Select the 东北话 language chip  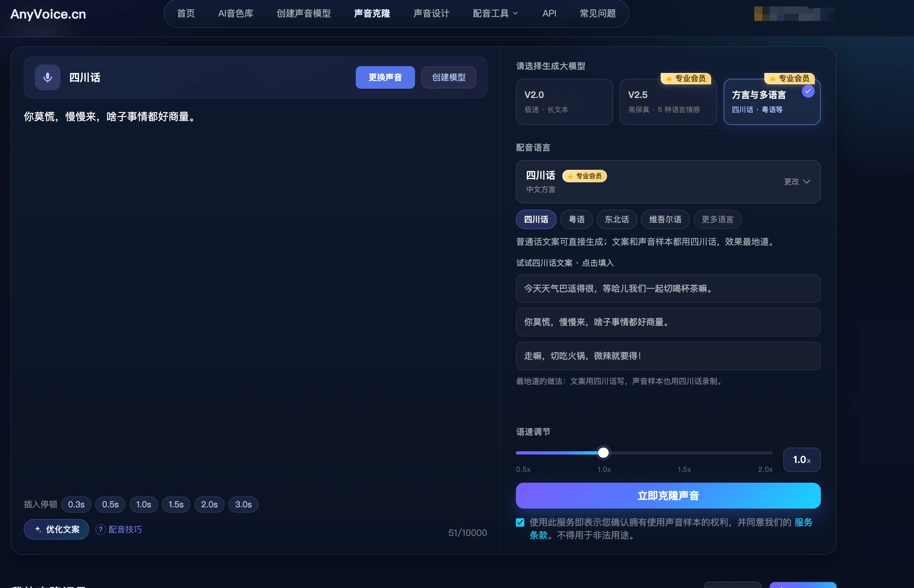617,219
